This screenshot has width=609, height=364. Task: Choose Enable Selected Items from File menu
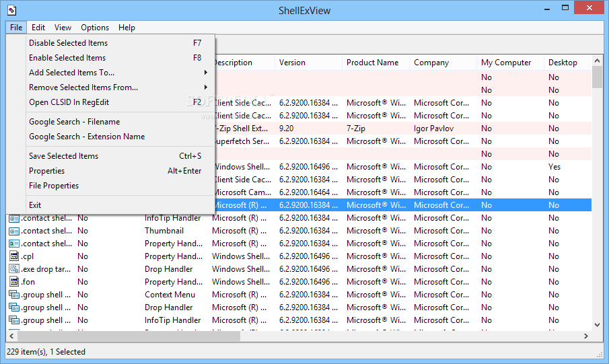tap(67, 58)
